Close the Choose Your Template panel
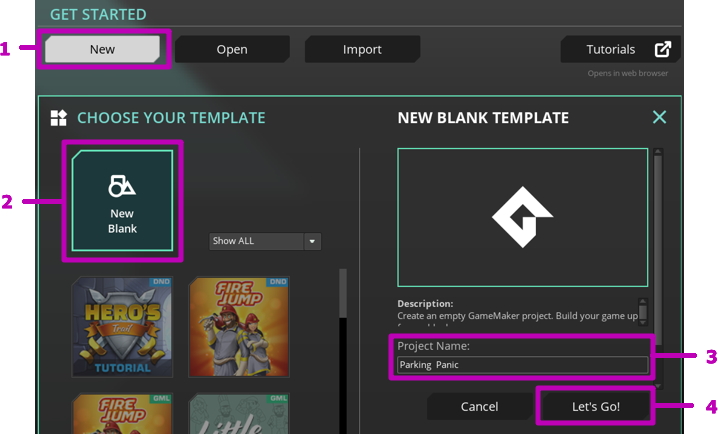The width and height of the screenshot is (718, 434). (x=659, y=117)
